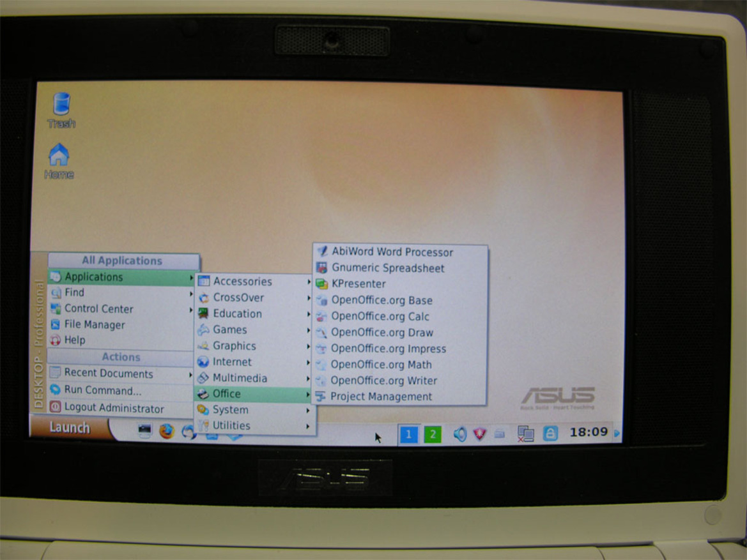Expand the Utilities submenu
Viewport: 747px width, 560px height.
tap(255, 426)
